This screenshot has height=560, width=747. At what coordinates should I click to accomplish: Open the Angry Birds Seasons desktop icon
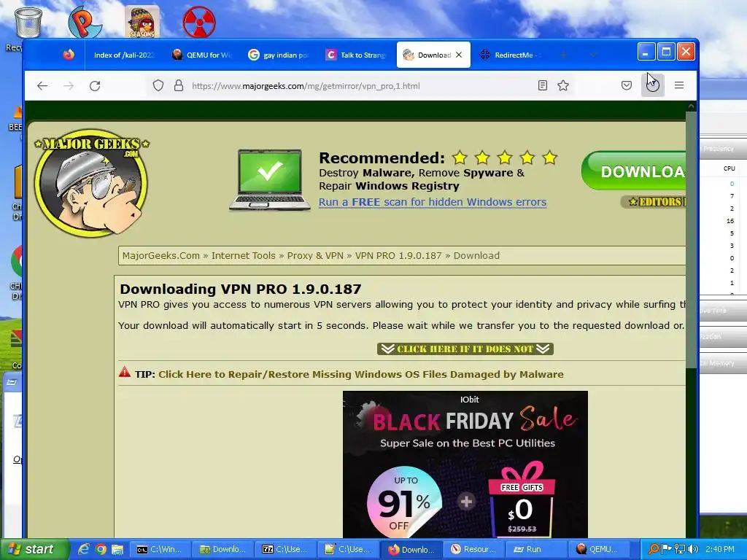(x=142, y=21)
